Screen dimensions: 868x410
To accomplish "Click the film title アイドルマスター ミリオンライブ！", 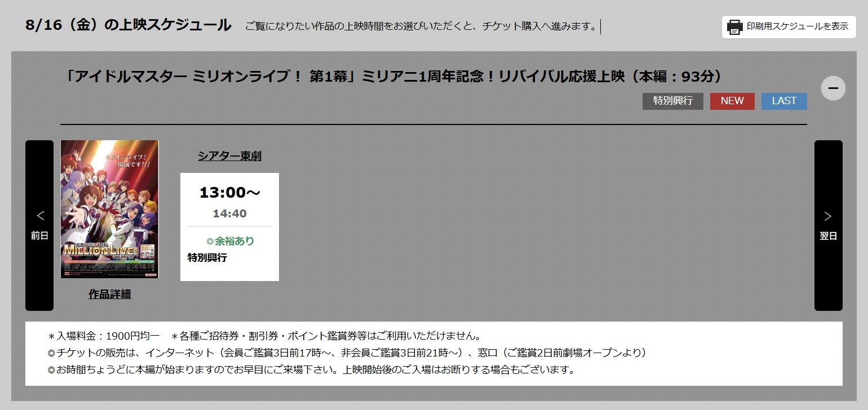I will (393, 76).
